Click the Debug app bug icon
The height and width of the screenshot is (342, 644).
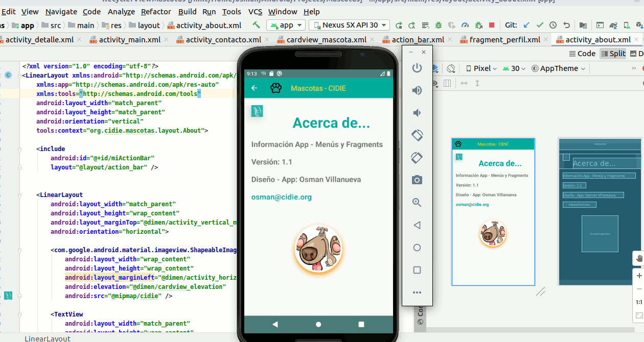(x=439, y=25)
